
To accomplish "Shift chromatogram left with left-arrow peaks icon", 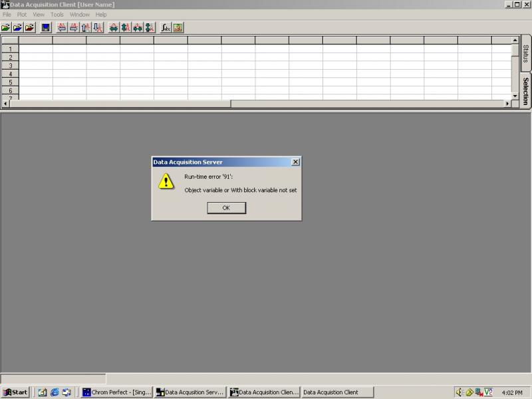I will tap(62, 27).
